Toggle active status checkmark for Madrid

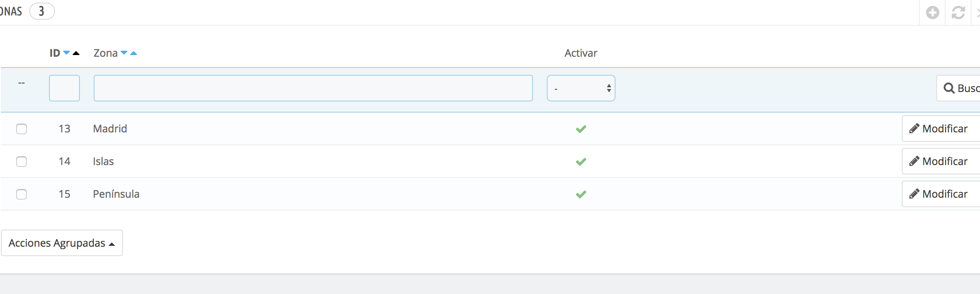point(581,129)
